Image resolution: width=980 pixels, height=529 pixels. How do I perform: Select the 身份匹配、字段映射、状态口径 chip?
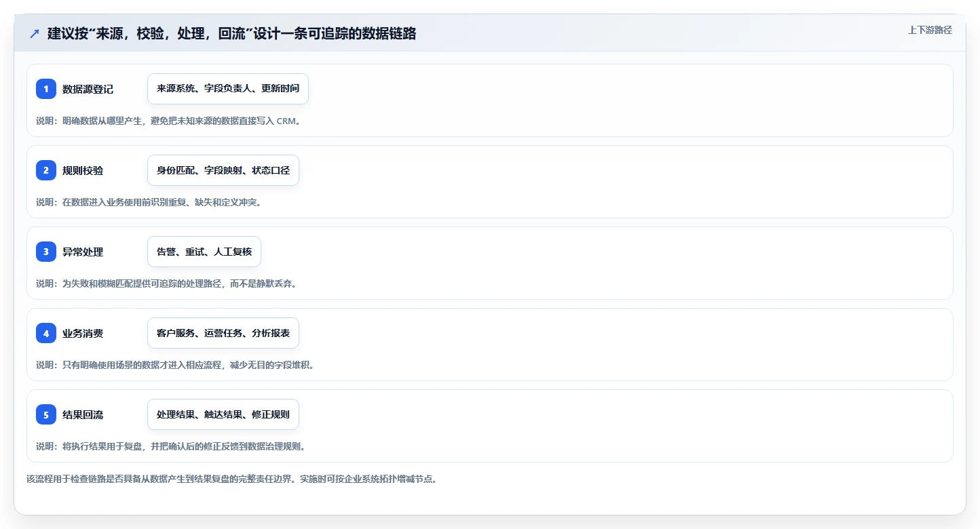point(223,170)
